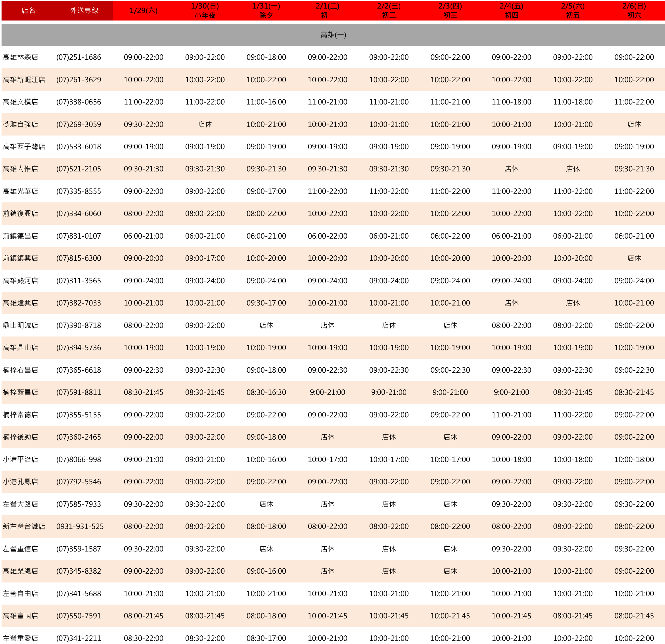
Task: Select the 2/6(日) 初六 header
Action: tap(634, 11)
